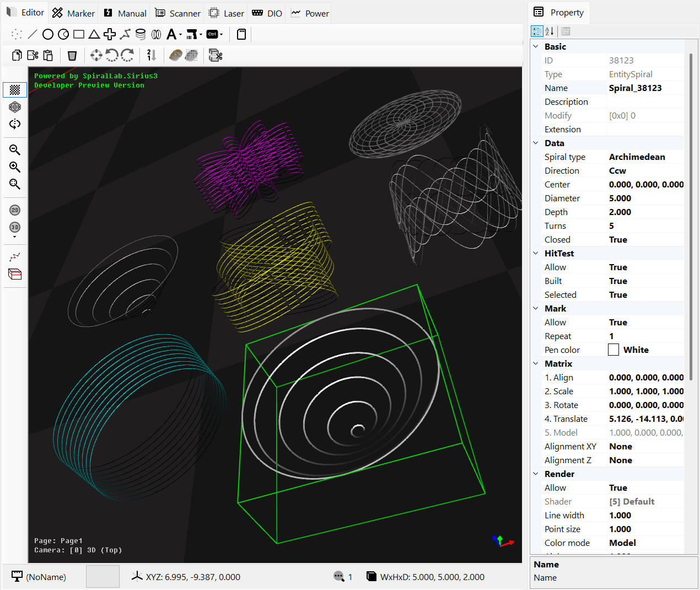Sort properties alphabetically
Screen dimensions: 700x590
[x=550, y=31]
